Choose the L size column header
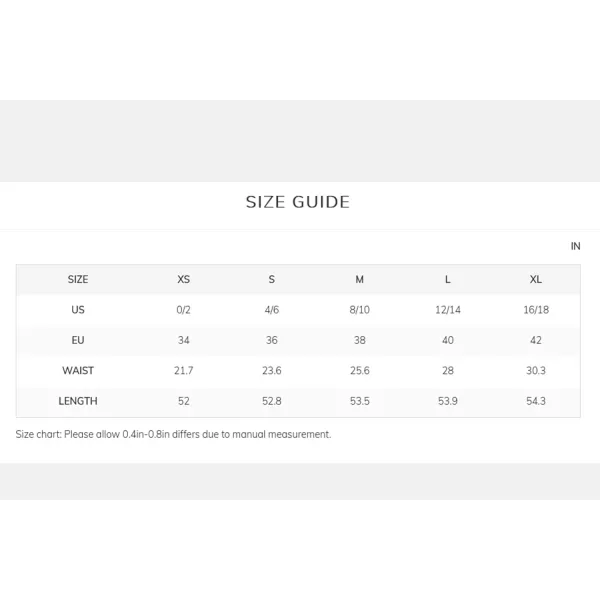Image resolution: width=600 pixels, height=600 pixels. tap(448, 279)
